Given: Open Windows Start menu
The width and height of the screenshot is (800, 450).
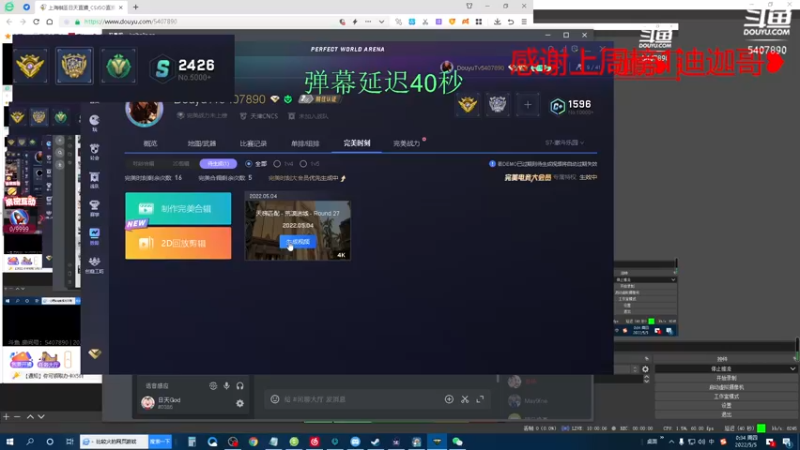Looking at the screenshot, I should tap(9, 442).
